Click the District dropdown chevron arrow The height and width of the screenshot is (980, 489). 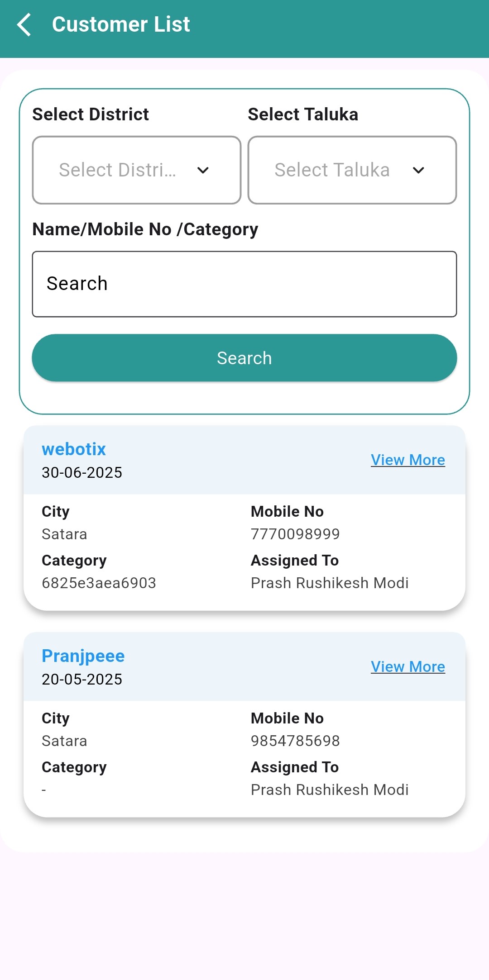coord(203,171)
